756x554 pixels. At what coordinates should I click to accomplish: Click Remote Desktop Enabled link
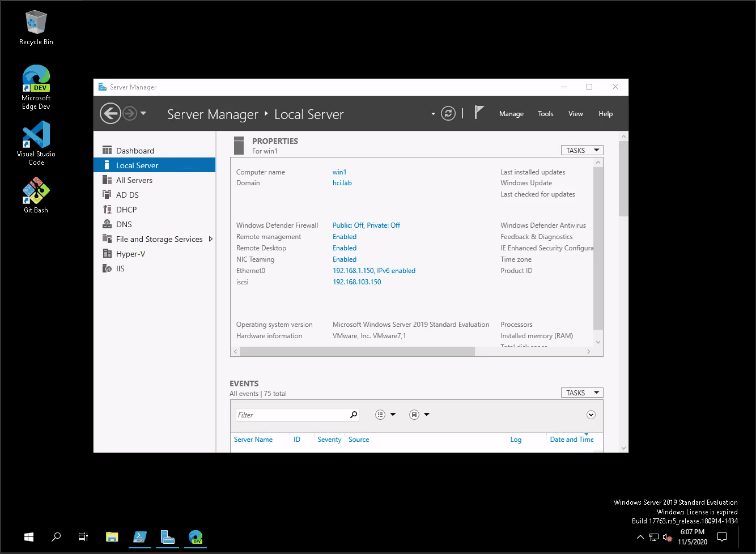click(345, 248)
